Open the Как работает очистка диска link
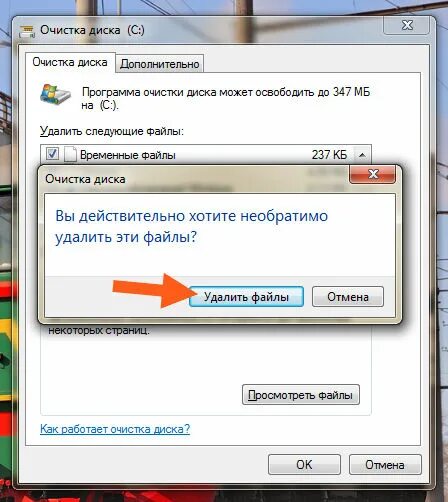The width and height of the screenshot is (448, 502). [115, 429]
